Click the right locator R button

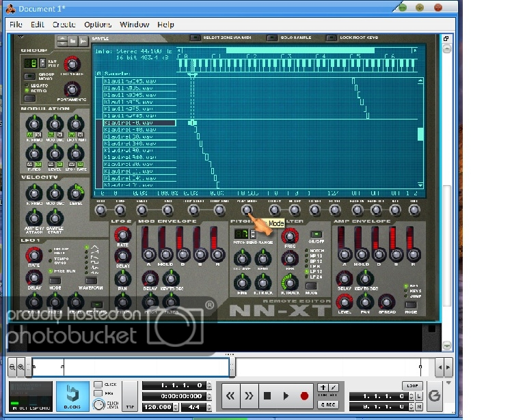[x=419, y=406]
